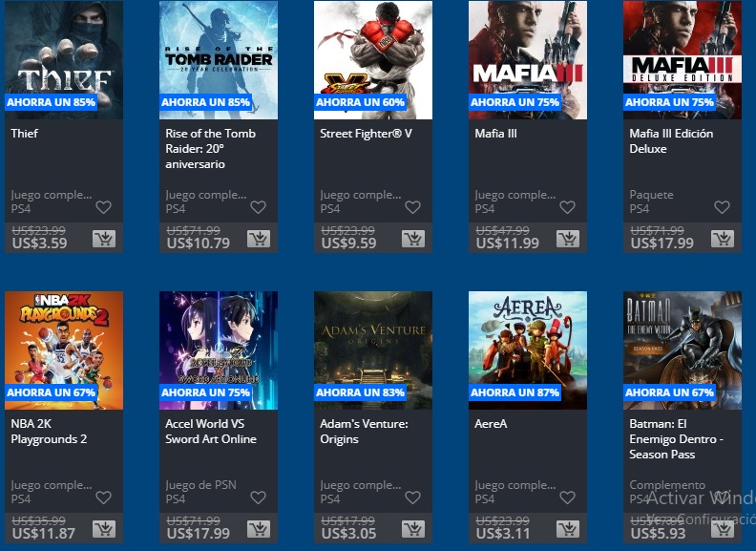Open Batman: El Enemigo Dentro title link

tap(675, 438)
